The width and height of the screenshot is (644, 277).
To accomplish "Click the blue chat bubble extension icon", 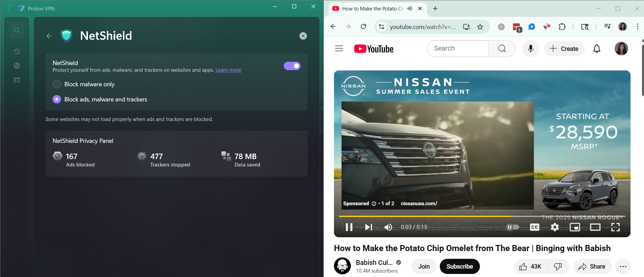I will click(x=532, y=27).
